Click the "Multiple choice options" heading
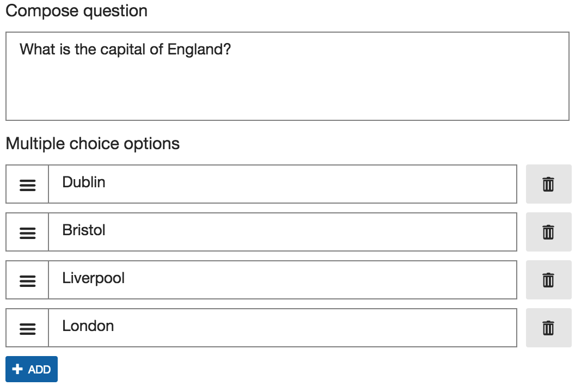 pos(93,144)
